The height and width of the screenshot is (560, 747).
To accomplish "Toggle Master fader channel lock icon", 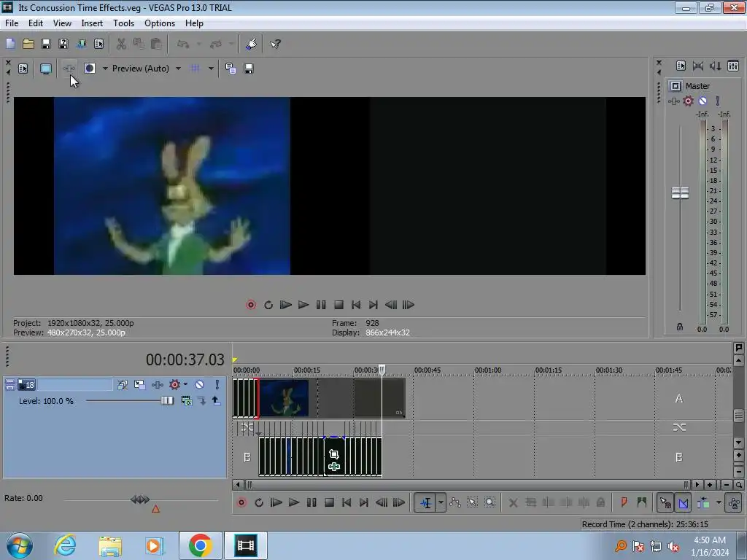I will (x=680, y=327).
